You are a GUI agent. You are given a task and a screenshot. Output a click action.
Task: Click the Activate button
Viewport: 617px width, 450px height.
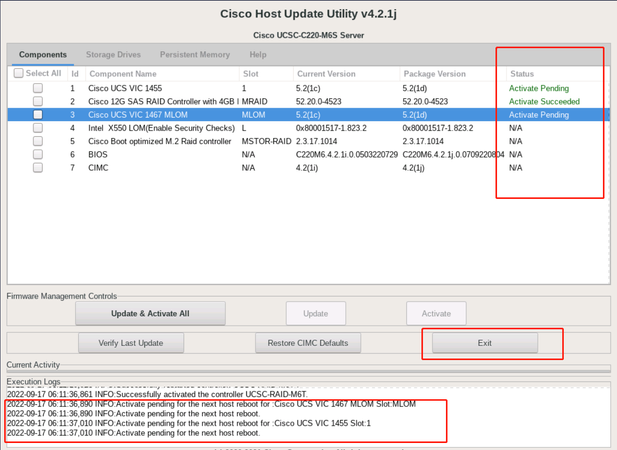(436, 314)
